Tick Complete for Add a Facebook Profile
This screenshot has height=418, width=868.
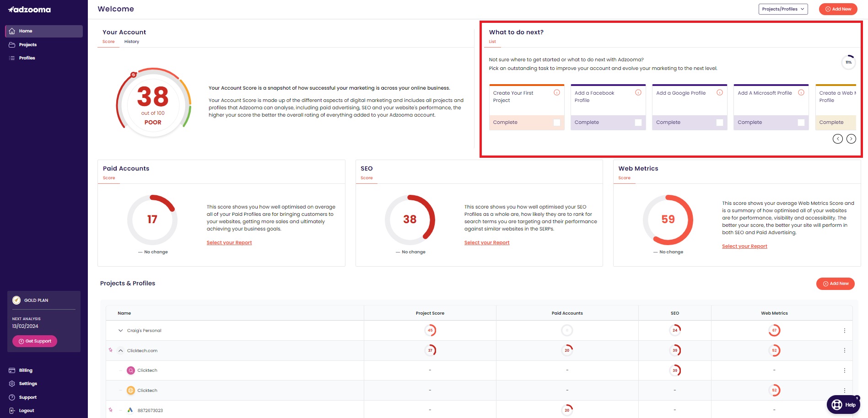pyautogui.click(x=638, y=123)
